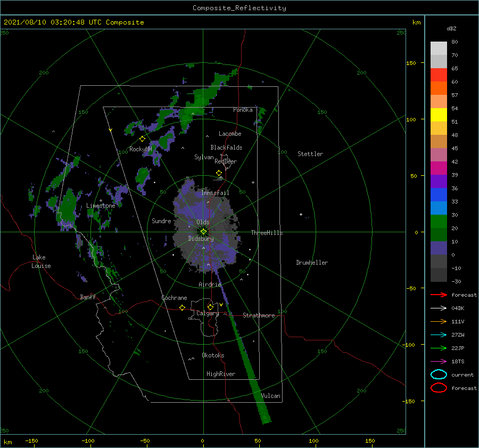The image size is (479, 448).
Task: Click the Strathmore label
Action: [259, 315]
